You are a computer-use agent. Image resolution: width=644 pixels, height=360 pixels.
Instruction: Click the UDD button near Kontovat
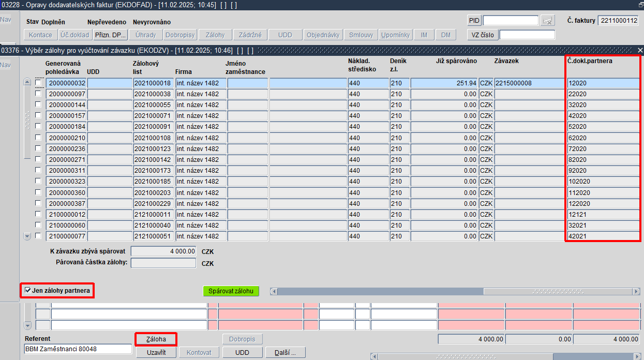[x=242, y=352]
